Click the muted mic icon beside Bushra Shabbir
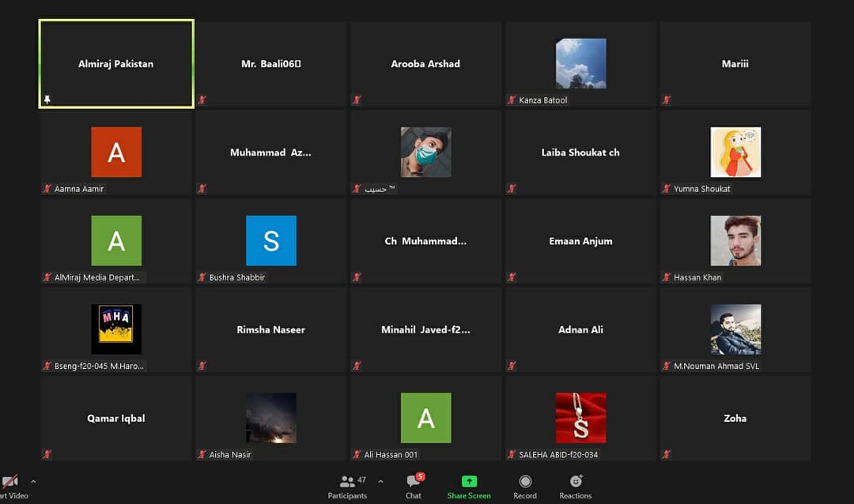 202,277
